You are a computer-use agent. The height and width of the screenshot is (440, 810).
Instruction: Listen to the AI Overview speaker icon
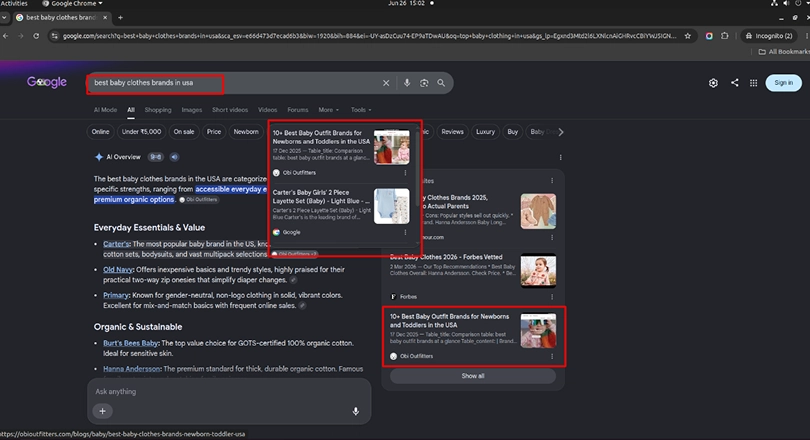175,157
